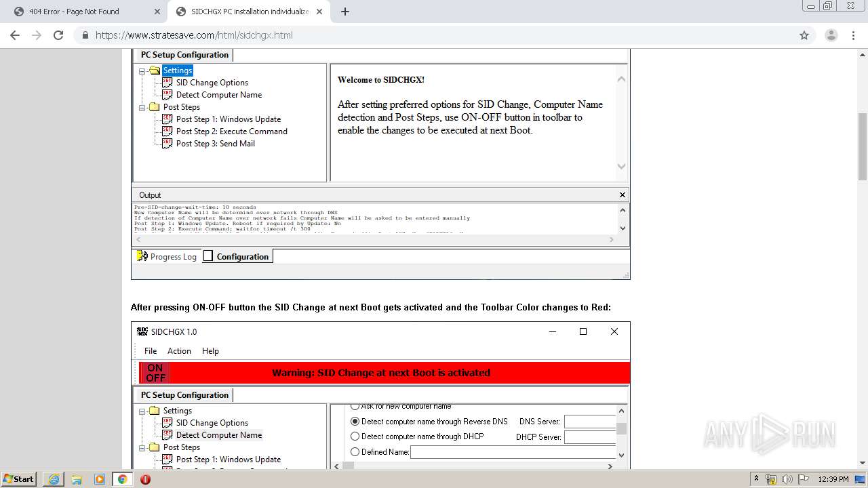
Task: Open the Windows Start menu
Action: 18,479
